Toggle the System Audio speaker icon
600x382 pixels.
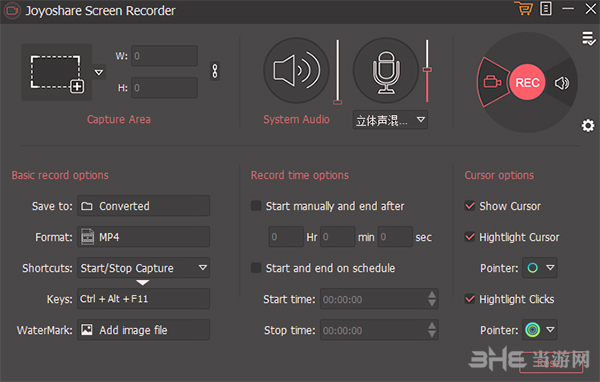(296, 70)
